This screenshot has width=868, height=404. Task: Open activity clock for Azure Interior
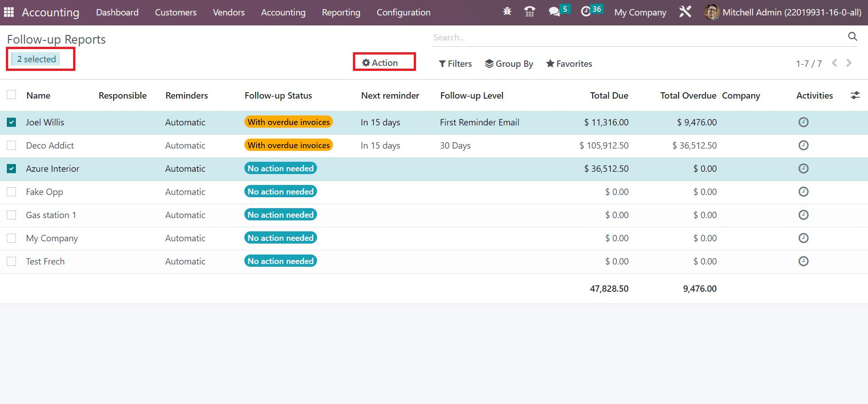coord(803,169)
